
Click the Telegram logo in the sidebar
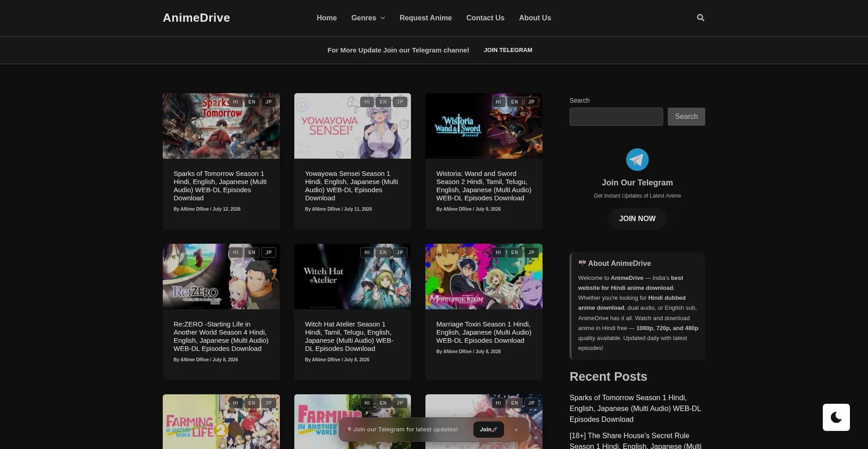click(x=637, y=160)
